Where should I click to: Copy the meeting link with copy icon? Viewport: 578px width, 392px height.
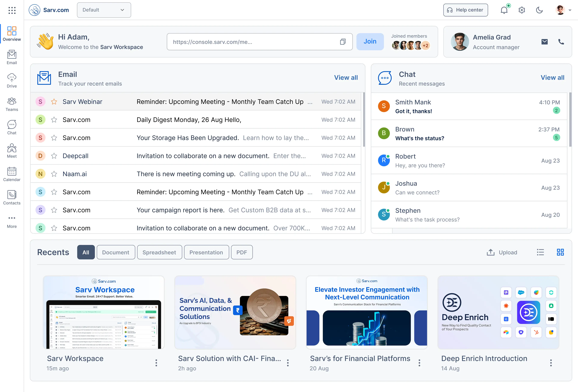click(343, 42)
